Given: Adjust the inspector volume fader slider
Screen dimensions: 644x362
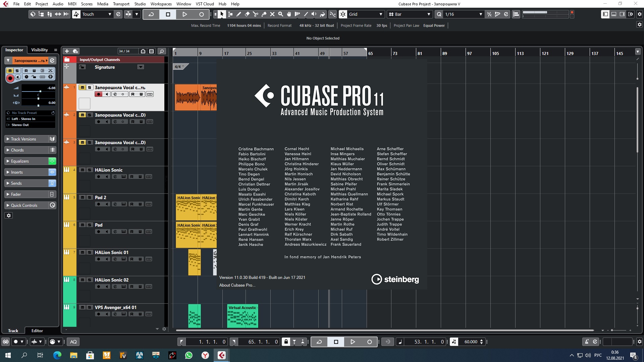Looking at the screenshot, I should 40,91.
